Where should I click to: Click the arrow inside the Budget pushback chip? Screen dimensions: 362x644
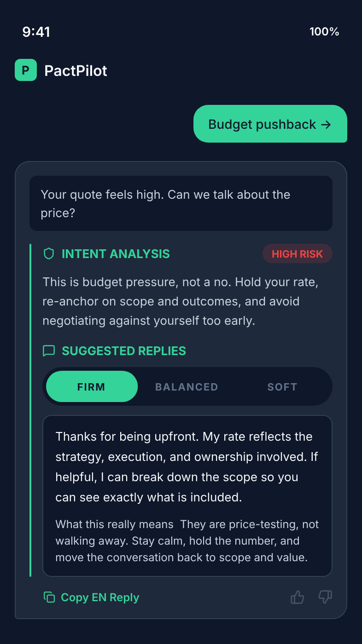click(327, 124)
